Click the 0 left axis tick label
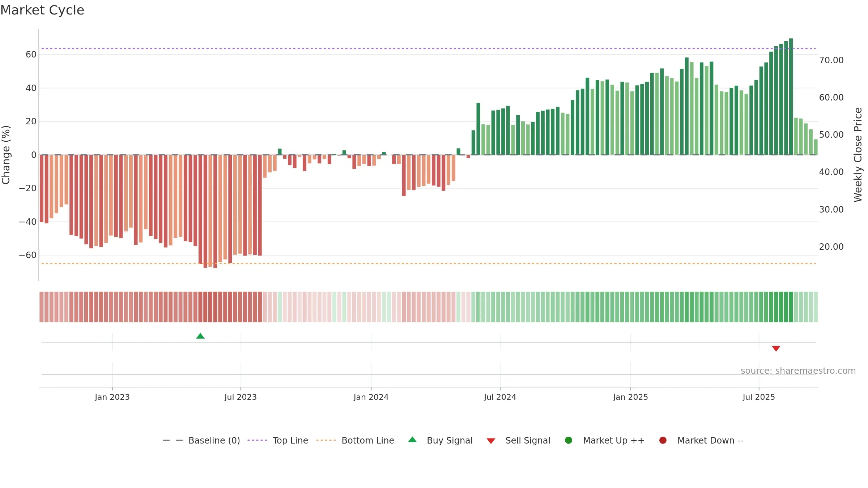The height and width of the screenshot is (488, 868). point(34,155)
